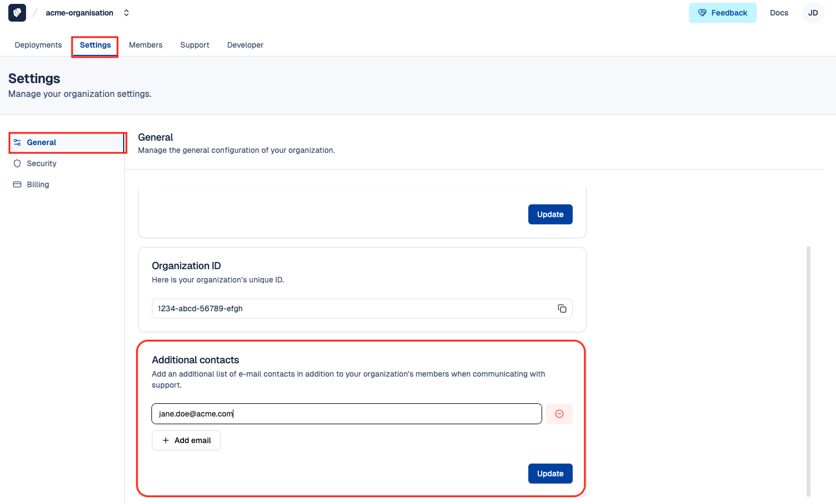Select the Settings tab
This screenshot has height=504, width=836.
tap(95, 45)
